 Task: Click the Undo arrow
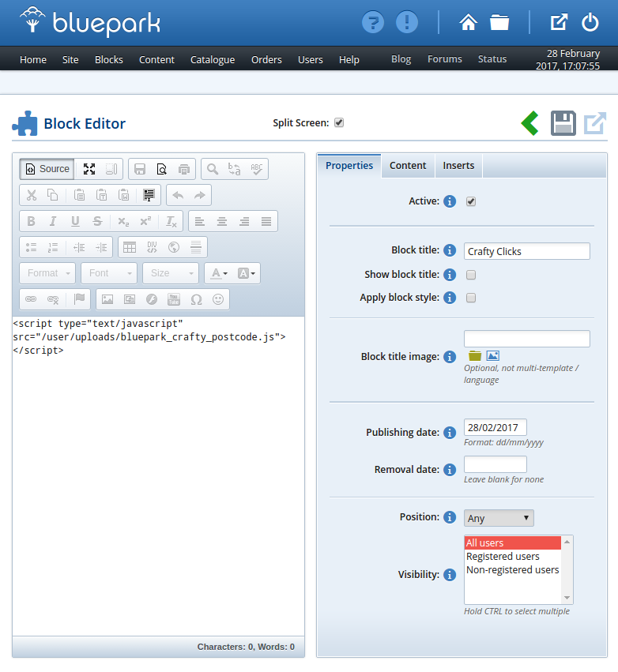[178, 195]
